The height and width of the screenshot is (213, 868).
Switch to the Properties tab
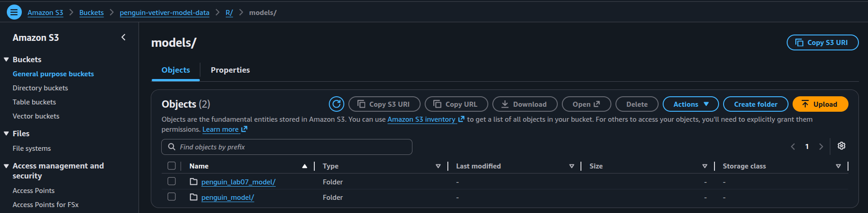point(230,70)
